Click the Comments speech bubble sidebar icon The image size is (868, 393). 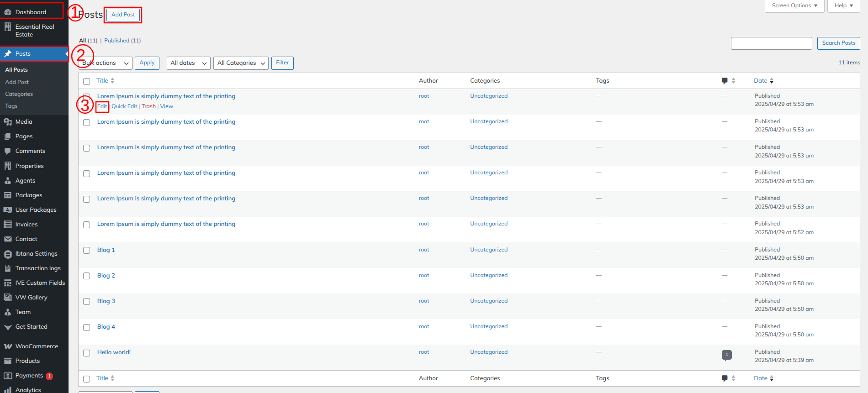(x=8, y=151)
